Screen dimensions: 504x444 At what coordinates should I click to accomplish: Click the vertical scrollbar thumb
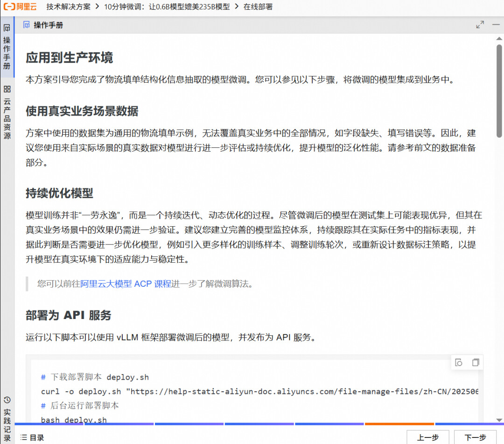coord(499,91)
